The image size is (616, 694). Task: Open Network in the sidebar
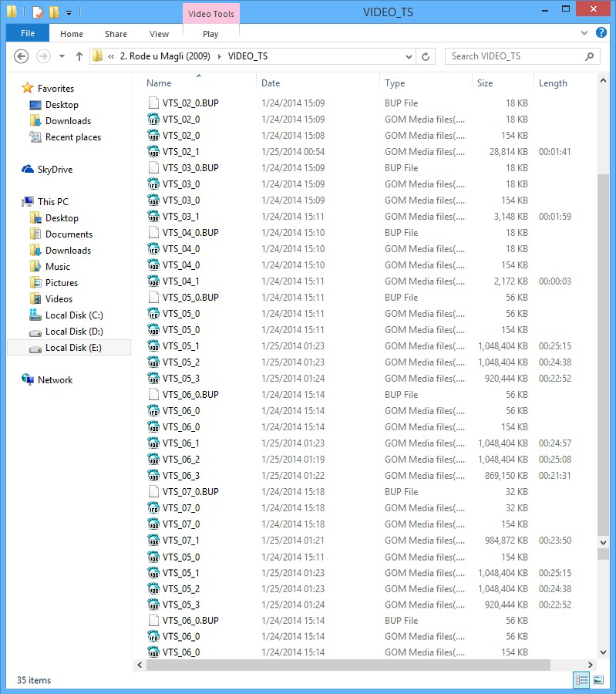point(55,379)
